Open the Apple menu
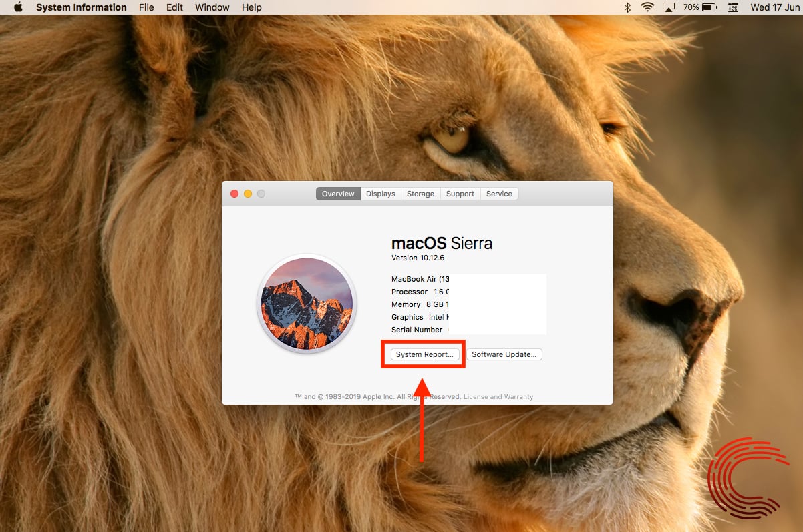Screen dimensions: 803x532 click(x=18, y=7)
